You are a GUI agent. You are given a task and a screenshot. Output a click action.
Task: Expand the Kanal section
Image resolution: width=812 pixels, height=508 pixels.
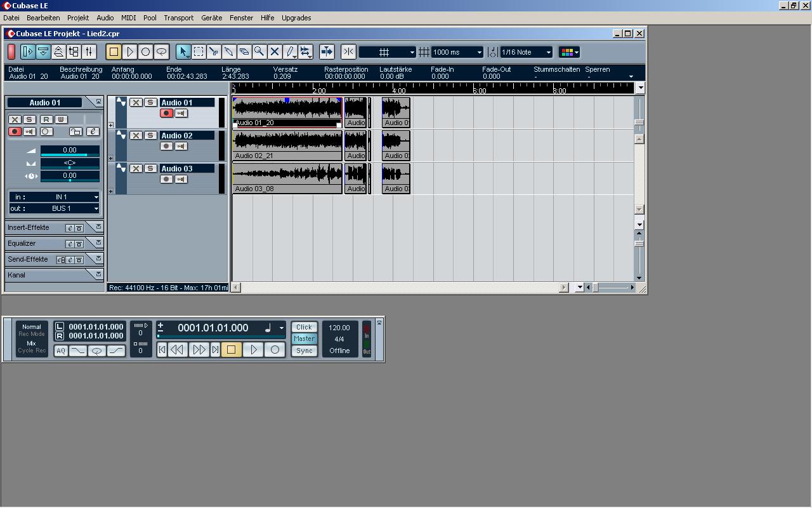pos(98,274)
